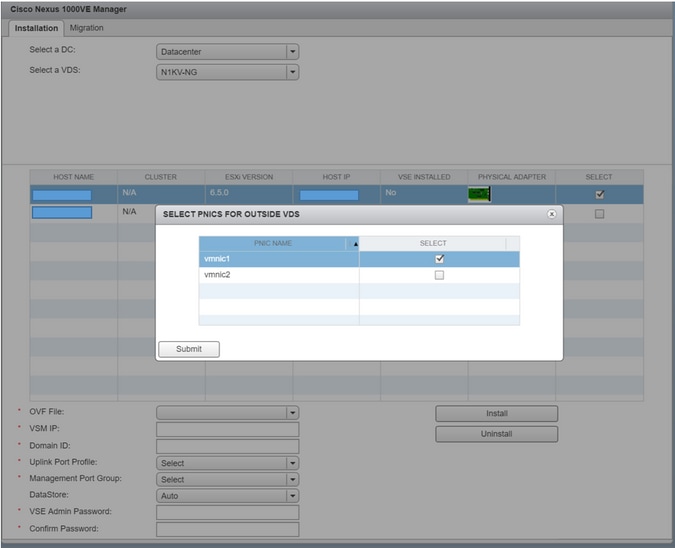Focus the VSE Admin Password field

(228, 512)
